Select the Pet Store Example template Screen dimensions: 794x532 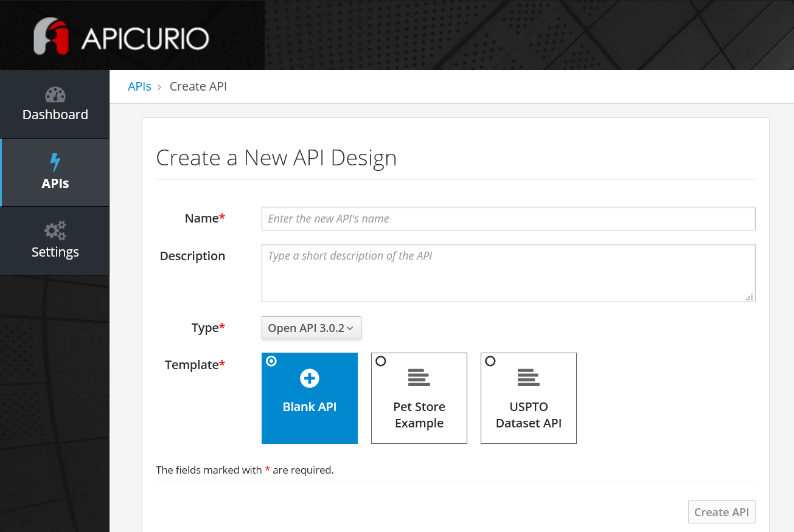[x=380, y=361]
